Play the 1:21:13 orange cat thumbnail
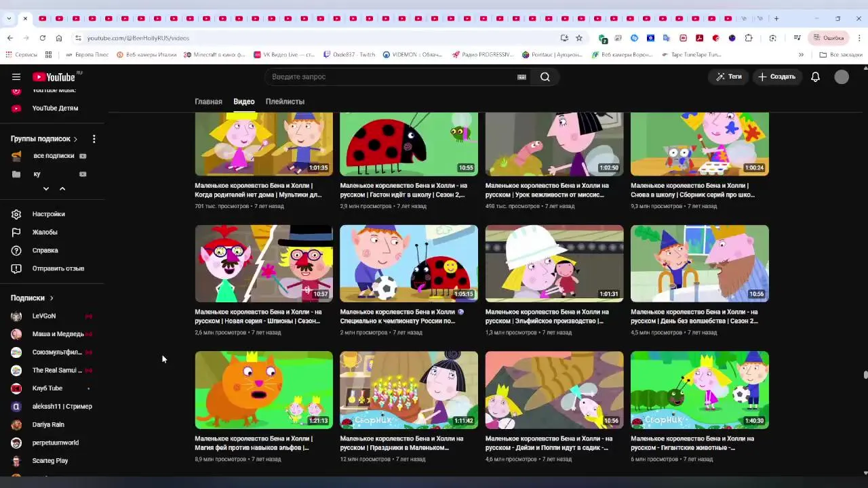The image size is (868, 488). point(264,390)
